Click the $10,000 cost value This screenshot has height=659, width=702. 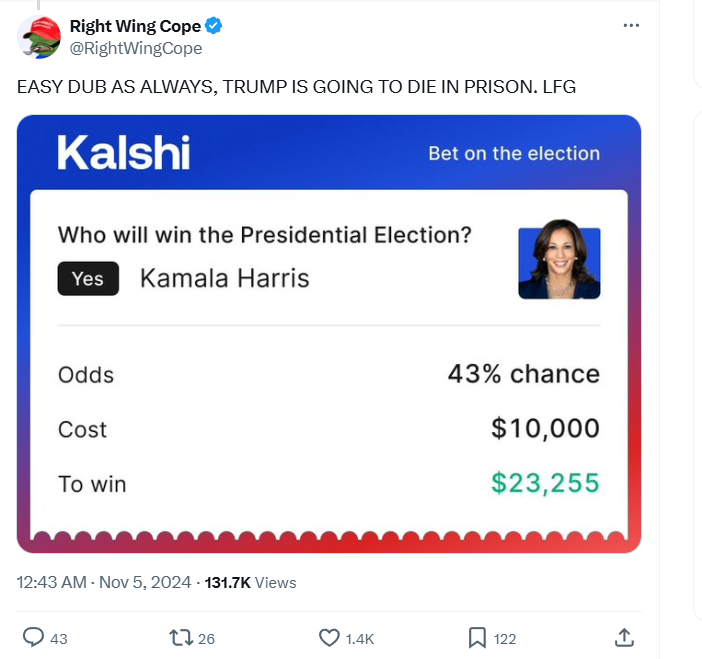tap(545, 429)
